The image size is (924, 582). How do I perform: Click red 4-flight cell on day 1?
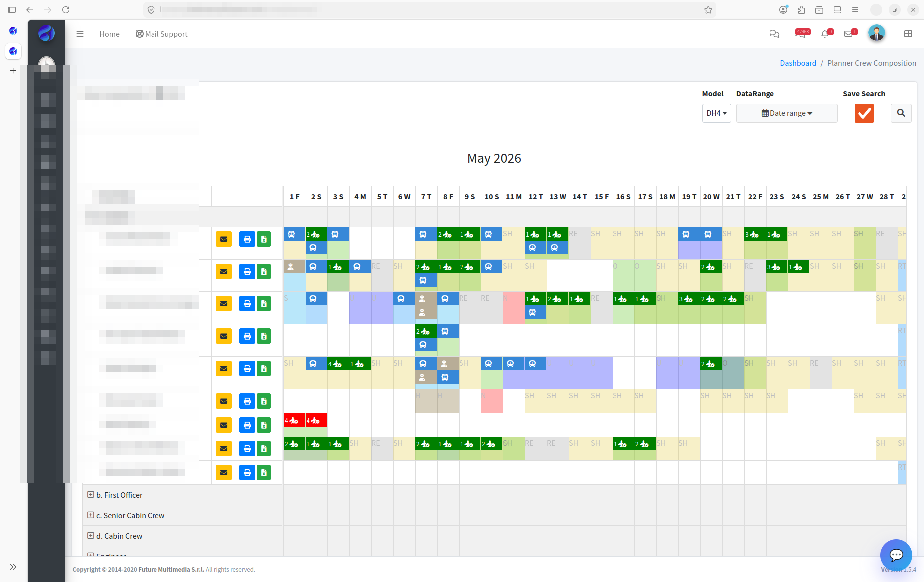(294, 420)
